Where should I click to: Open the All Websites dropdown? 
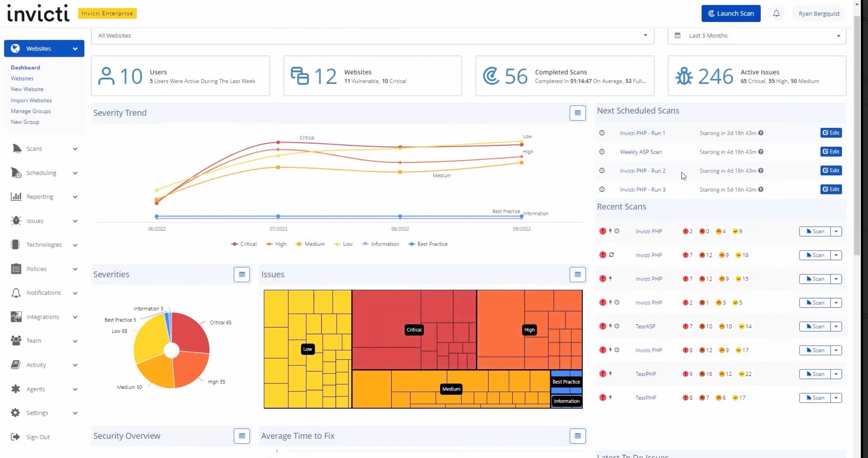click(x=373, y=36)
